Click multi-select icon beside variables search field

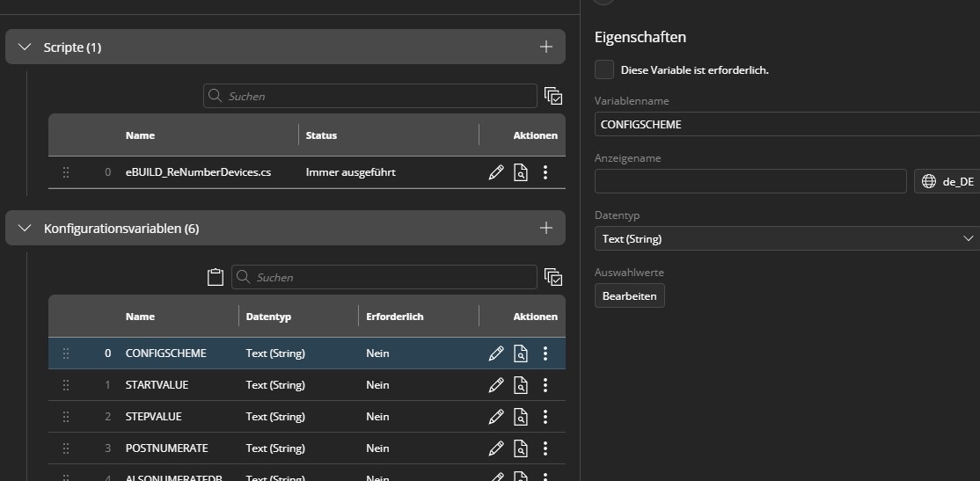(553, 277)
